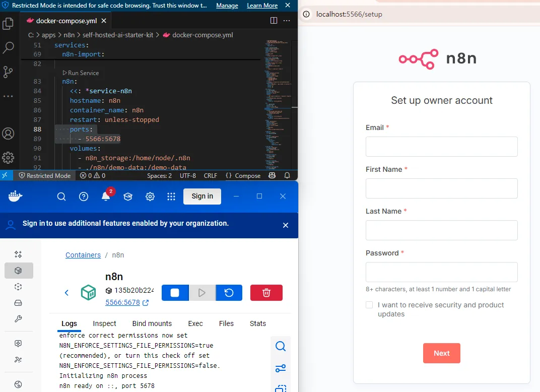View site information for localhost:5566
This screenshot has width=540, height=392.
pos(306,14)
